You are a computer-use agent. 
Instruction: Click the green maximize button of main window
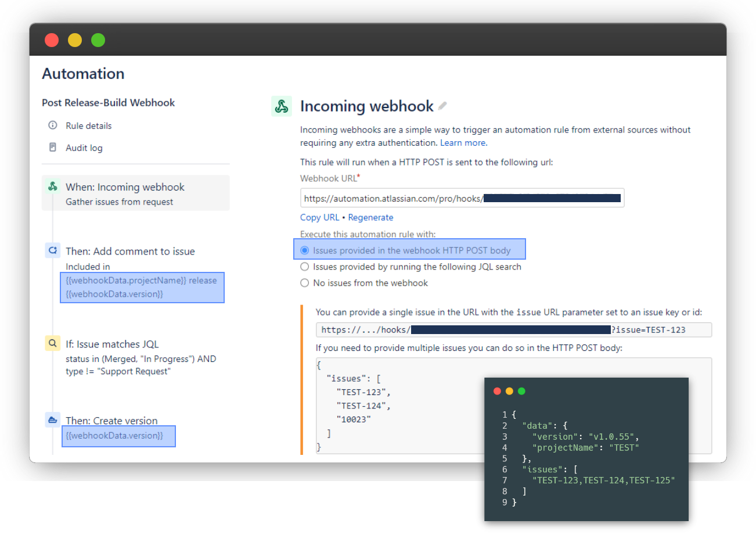coord(98,40)
